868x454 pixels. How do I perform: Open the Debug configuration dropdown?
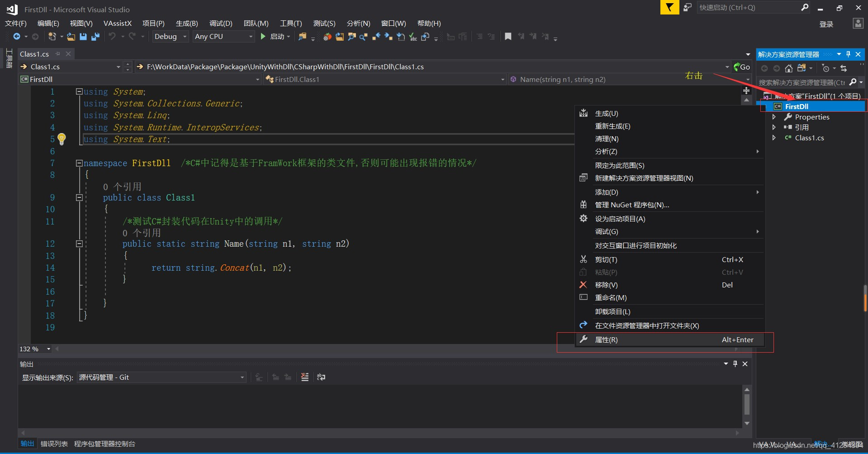pyautogui.click(x=170, y=36)
